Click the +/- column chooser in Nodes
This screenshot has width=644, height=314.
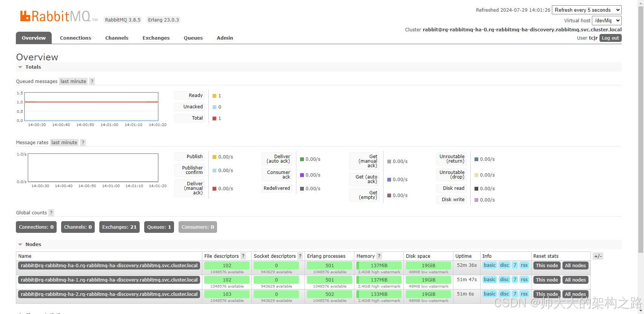[x=598, y=256]
